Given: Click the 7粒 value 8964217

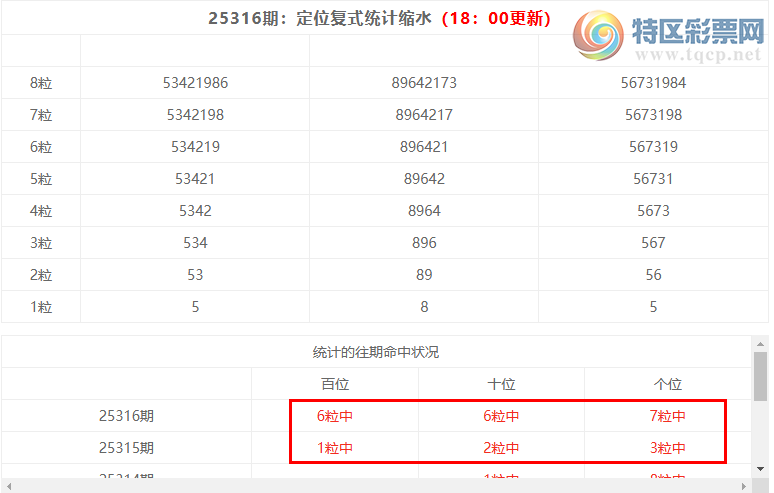Looking at the screenshot, I should pos(424,115).
